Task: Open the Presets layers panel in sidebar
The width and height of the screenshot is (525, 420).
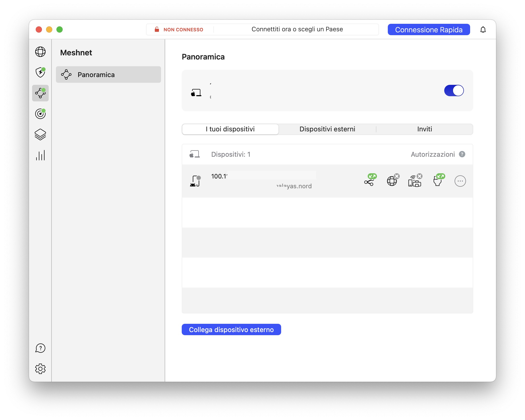Action: 40,134
